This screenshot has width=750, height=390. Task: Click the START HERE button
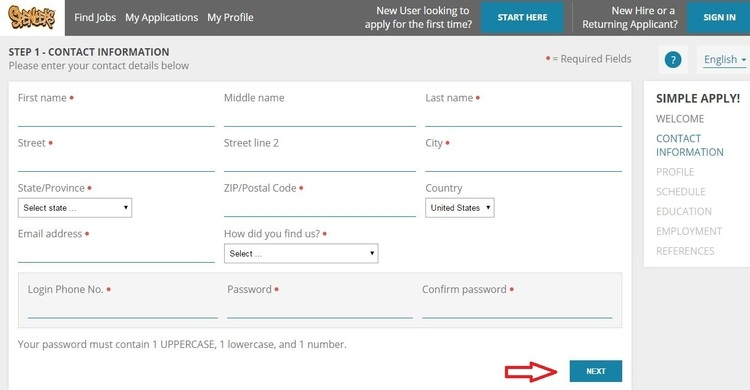pos(522,18)
